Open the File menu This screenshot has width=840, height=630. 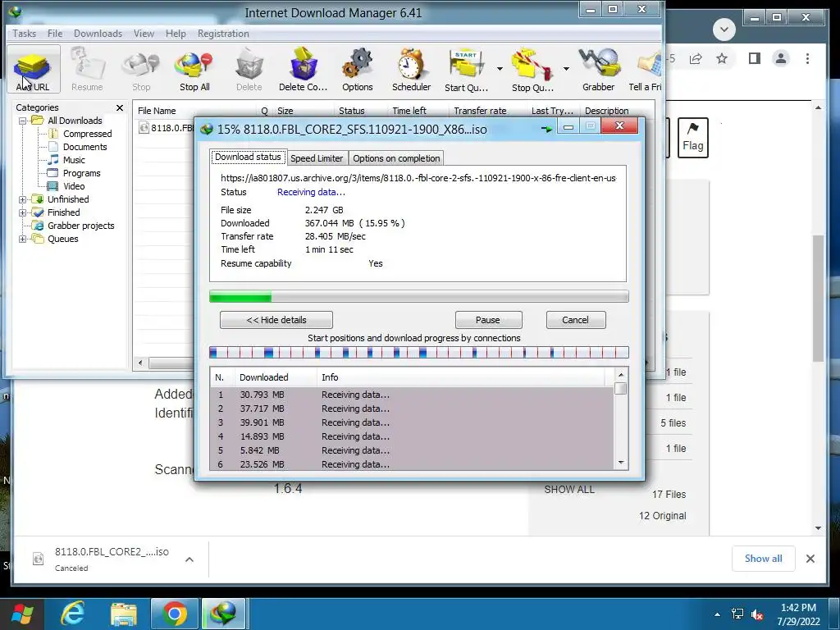tap(55, 33)
